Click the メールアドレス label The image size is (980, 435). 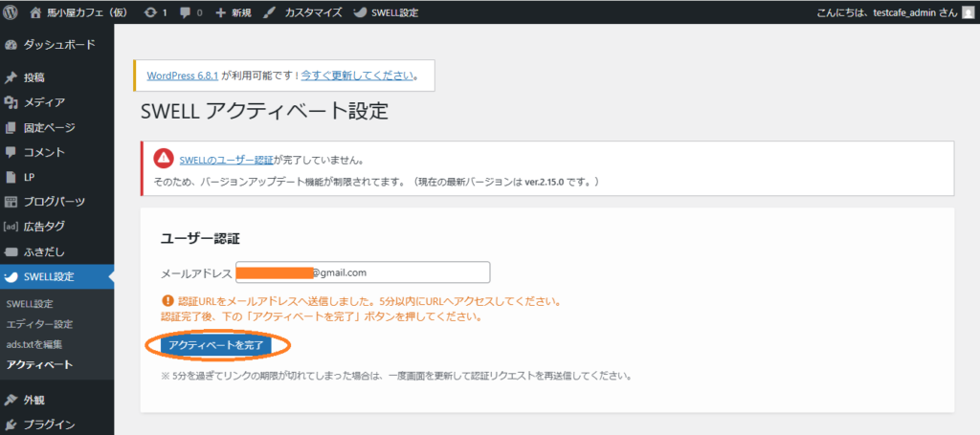pos(197,273)
